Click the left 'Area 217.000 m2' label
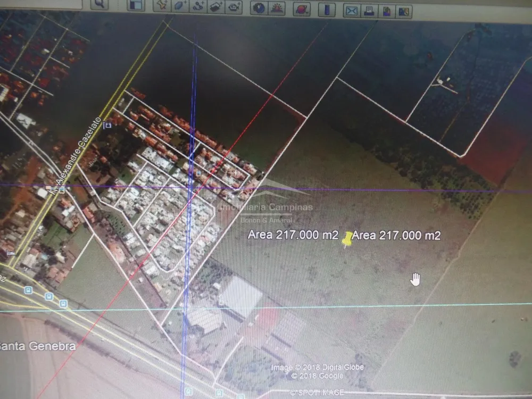 293,235
